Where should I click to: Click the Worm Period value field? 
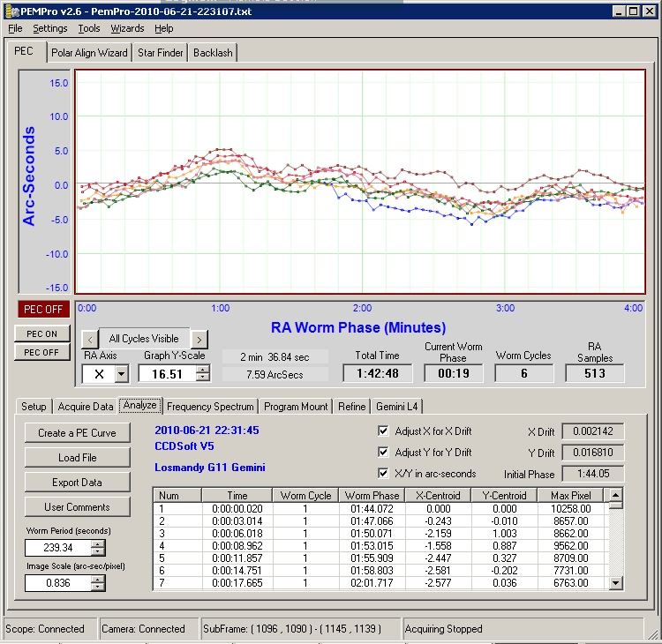(58, 548)
